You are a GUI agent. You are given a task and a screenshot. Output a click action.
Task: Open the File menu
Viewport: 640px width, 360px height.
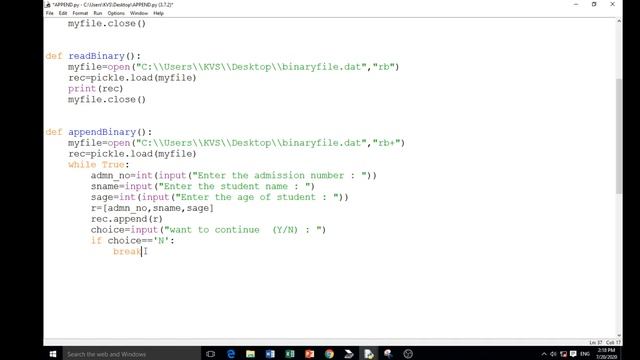tap(49, 13)
